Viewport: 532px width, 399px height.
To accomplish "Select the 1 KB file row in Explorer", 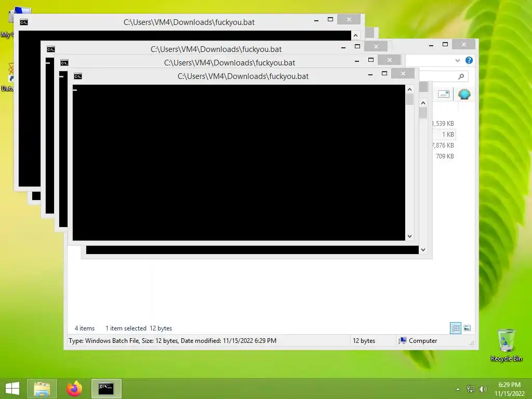I will (444, 135).
